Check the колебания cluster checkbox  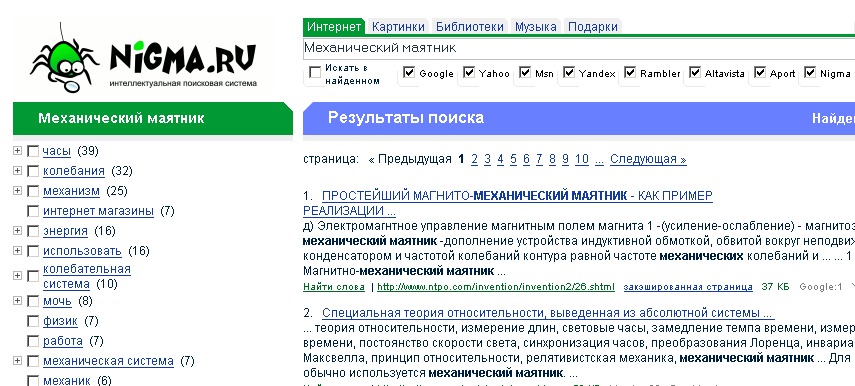click(33, 172)
